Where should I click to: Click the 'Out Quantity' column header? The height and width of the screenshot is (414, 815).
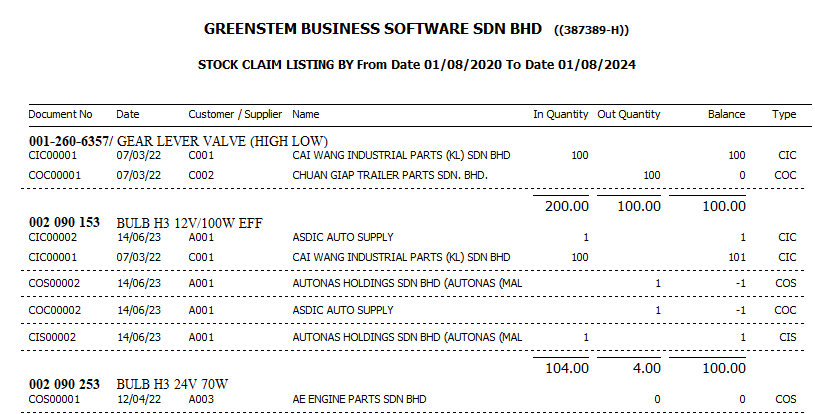pyautogui.click(x=628, y=114)
